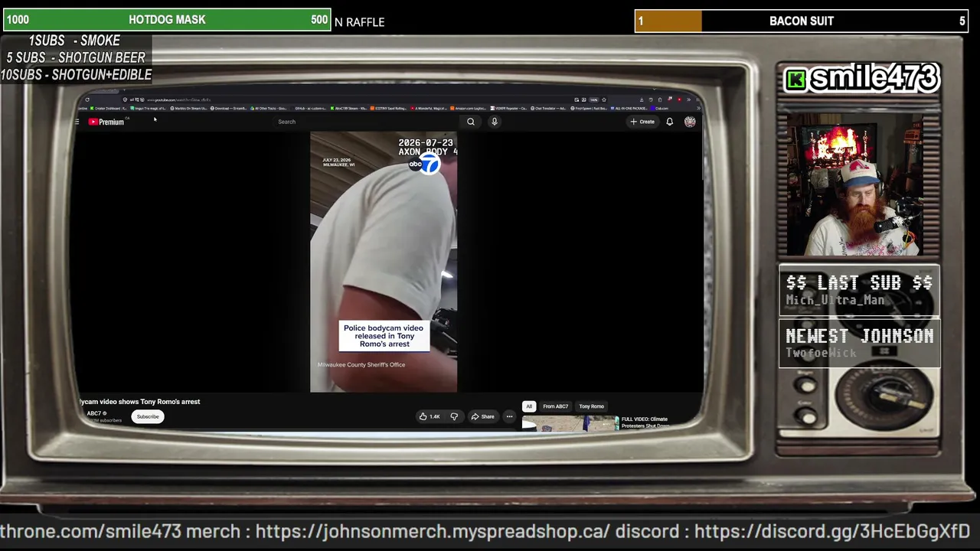The image size is (980, 551).
Task: Open YouTube notifications bell
Action: click(x=669, y=122)
